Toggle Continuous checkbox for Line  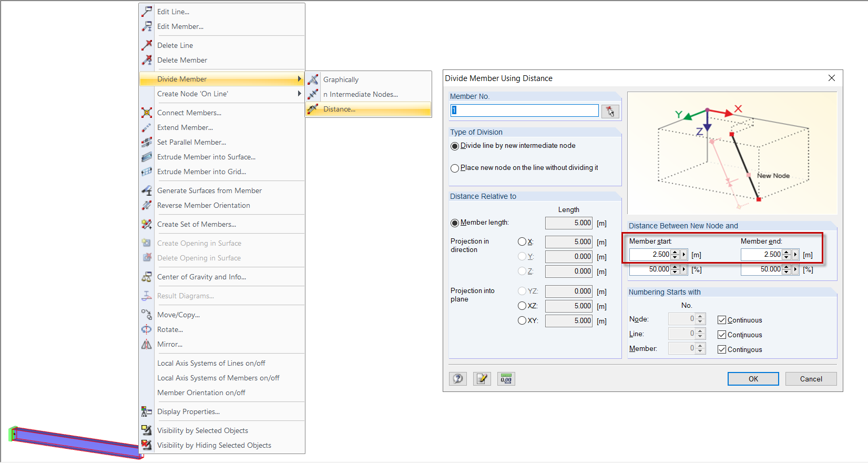pos(722,335)
